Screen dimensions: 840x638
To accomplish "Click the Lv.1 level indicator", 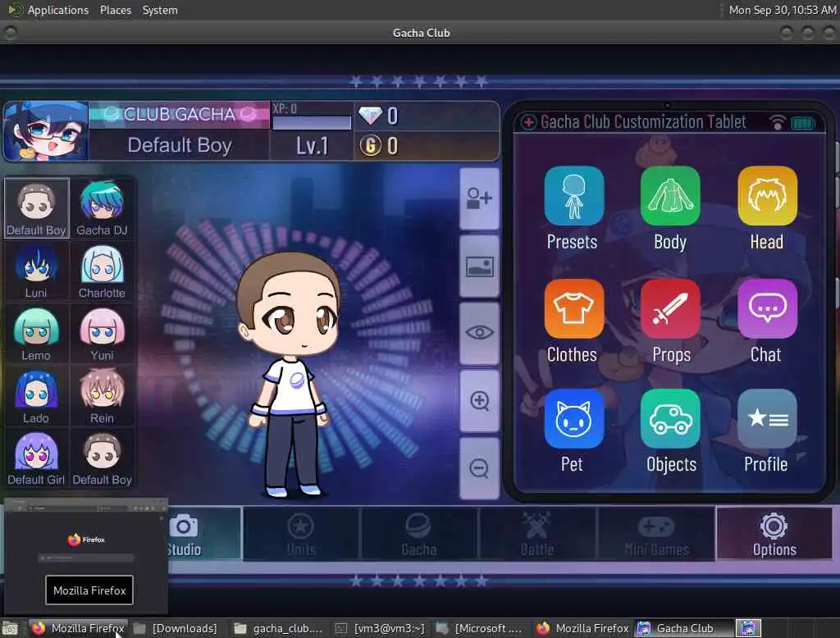I will tap(312, 146).
